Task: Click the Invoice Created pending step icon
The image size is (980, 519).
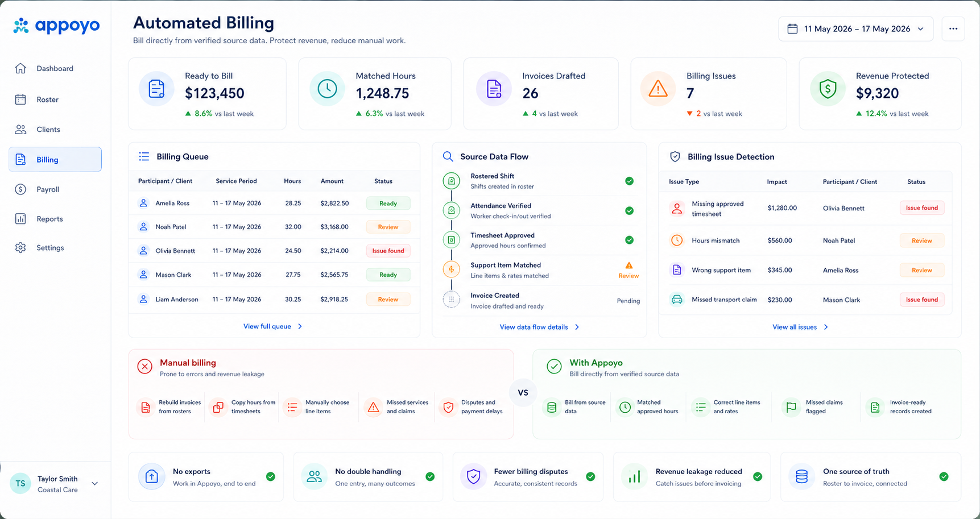Action: pyautogui.click(x=452, y=299)
